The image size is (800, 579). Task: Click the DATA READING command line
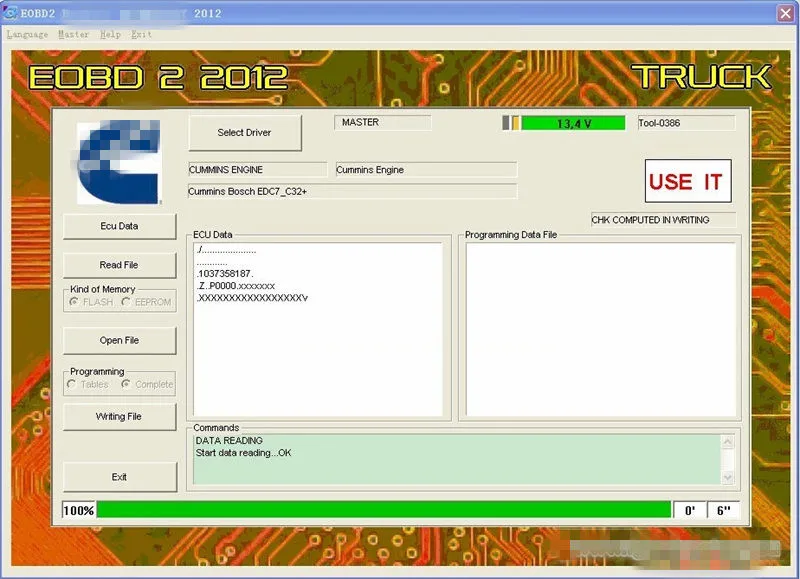(229, 440)
